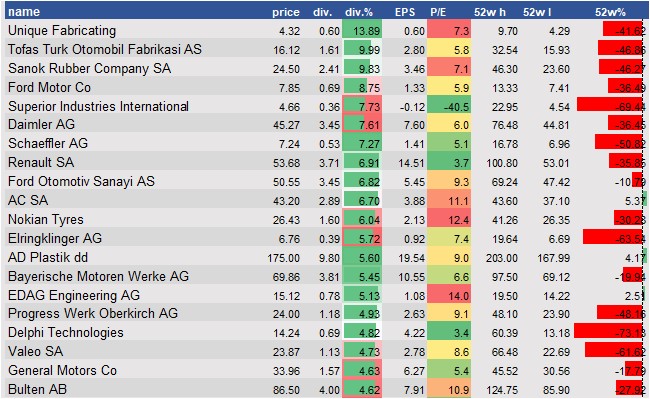This screenshot has height=399, width=650.
Task: Click the 52w h column header
Action: tap(490, 12)
